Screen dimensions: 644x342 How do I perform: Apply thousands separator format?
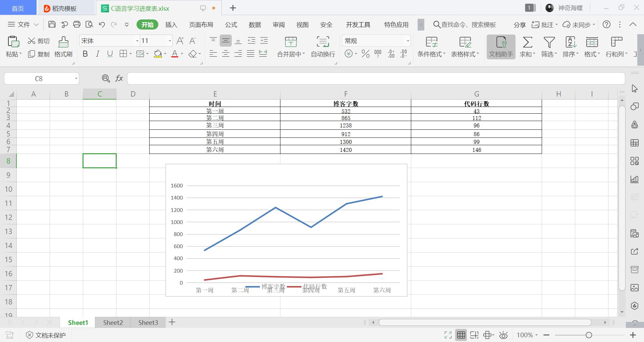coord(378,54)
